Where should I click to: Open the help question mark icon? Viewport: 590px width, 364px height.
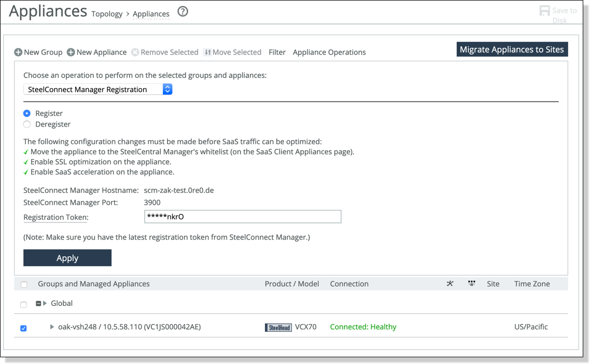coord(182,12)
